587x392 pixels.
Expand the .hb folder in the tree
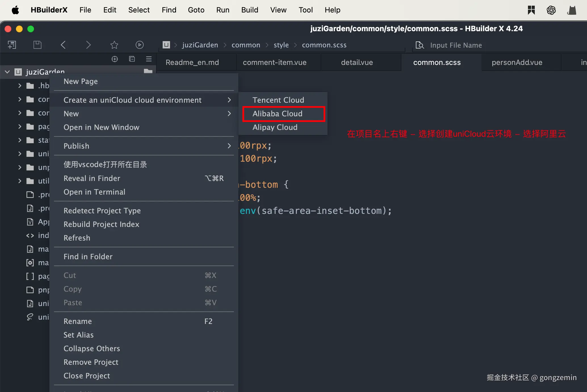tap(20, 86)
